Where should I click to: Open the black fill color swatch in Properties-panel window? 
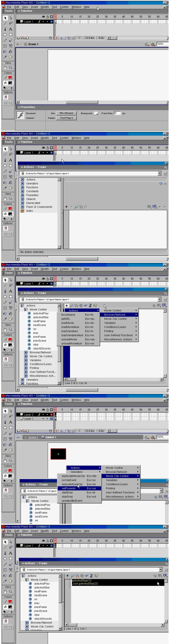pyautogui.click(x=10, y=83)
